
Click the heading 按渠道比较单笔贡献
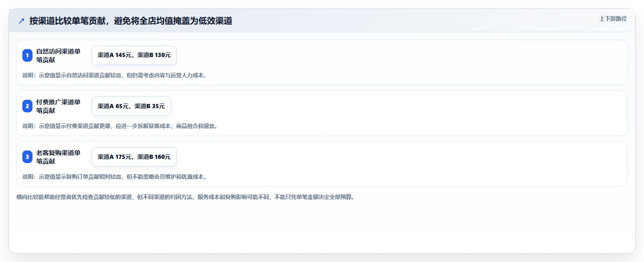coord(131,21)
